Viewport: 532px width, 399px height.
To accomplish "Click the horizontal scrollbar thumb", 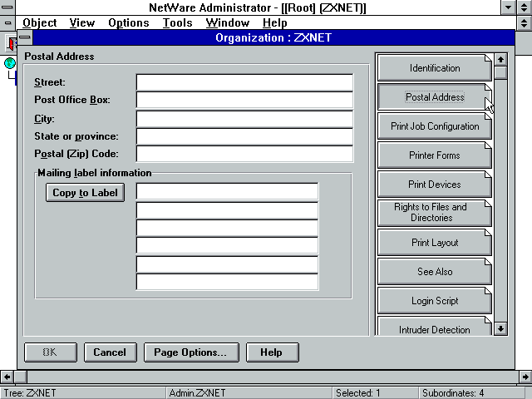I will (20, 377).
